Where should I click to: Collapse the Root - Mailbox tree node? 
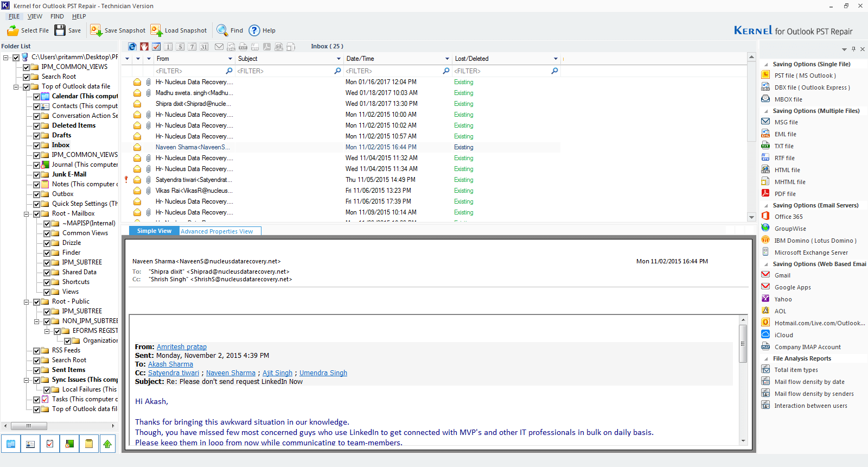[x=26, y=214]
